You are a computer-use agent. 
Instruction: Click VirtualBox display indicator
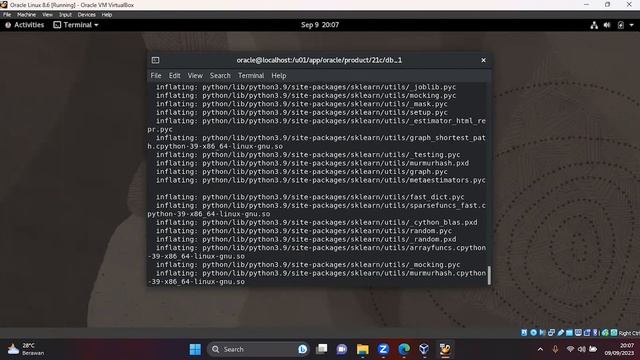[578, 333]
